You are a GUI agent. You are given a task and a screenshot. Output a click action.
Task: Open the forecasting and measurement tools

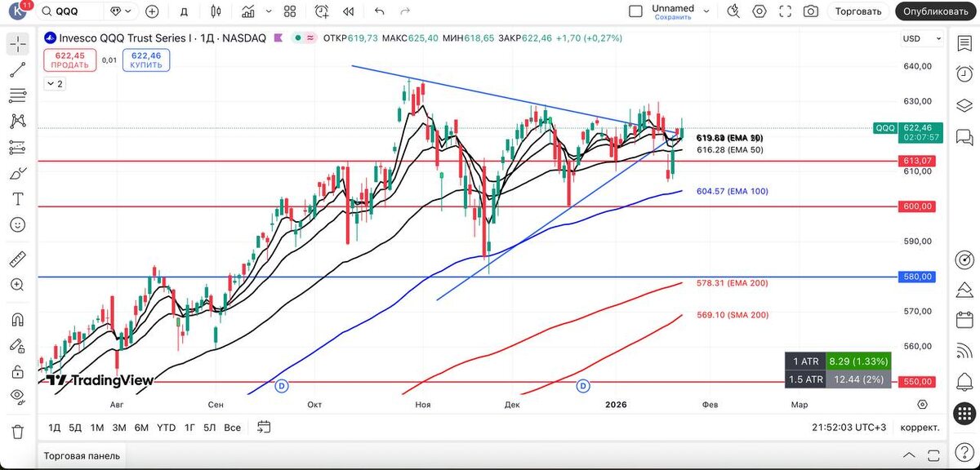click(x=17, y=148)
